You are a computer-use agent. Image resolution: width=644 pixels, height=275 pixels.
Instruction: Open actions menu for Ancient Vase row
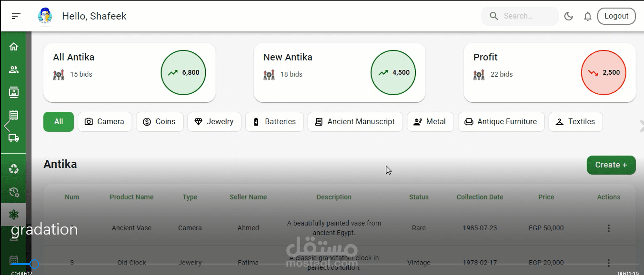pos(608,228)
